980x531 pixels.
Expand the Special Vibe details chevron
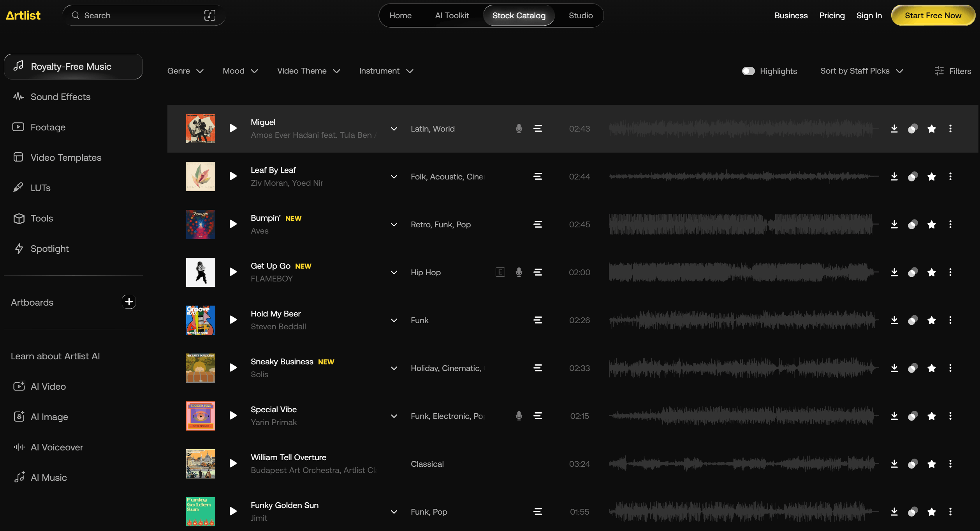tap(394, 416)
